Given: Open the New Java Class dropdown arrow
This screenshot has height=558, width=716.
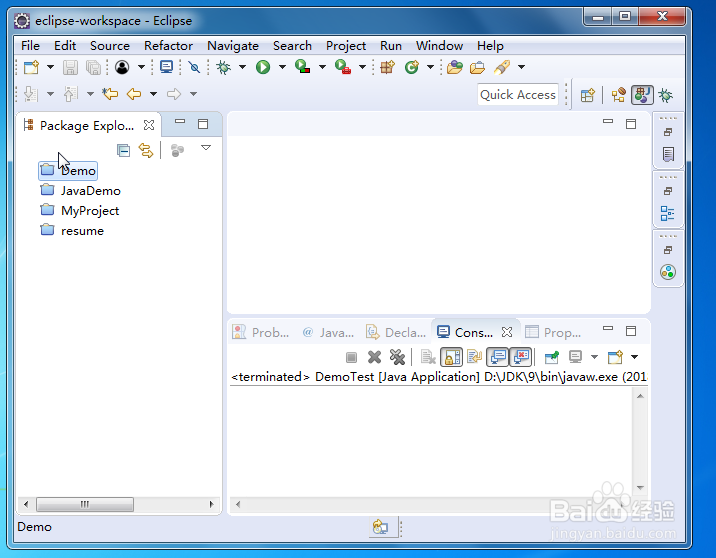Looking at the screenshot, I should [430, 68].
